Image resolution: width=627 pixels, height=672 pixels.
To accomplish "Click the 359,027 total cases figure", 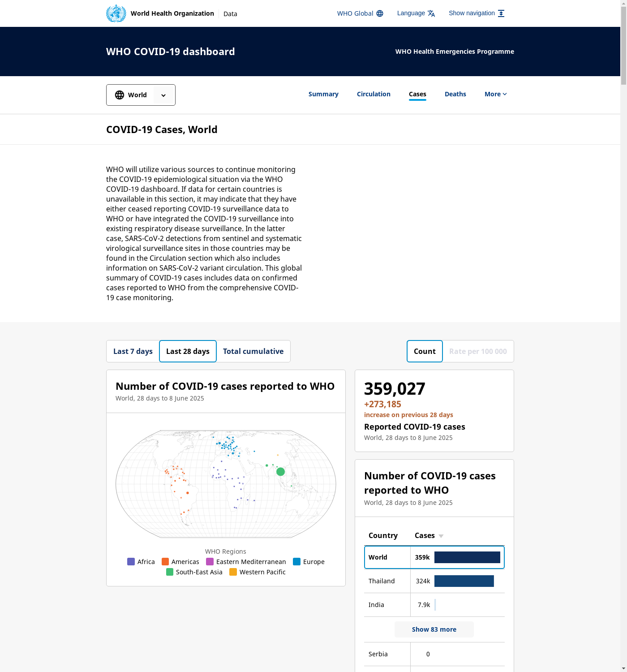I will click(x=395, y=389).
